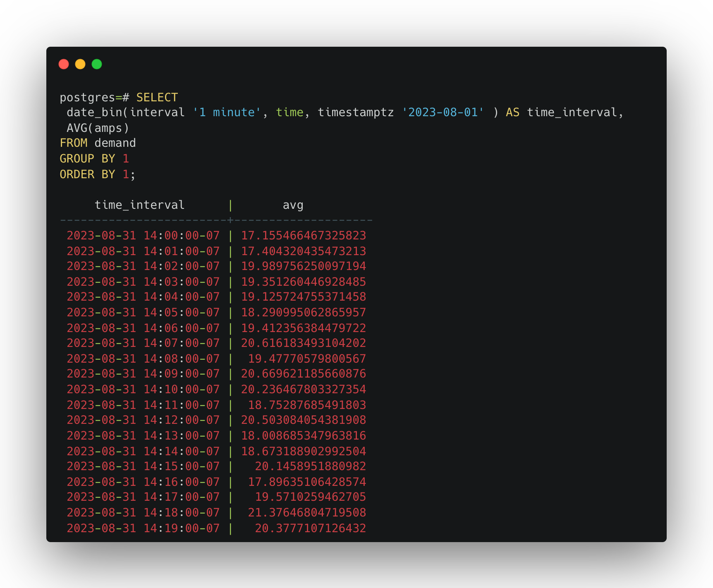Viewport: 713px width, 588px height.
Task: Click the yellow minimize window button
Action: point(80,64)
